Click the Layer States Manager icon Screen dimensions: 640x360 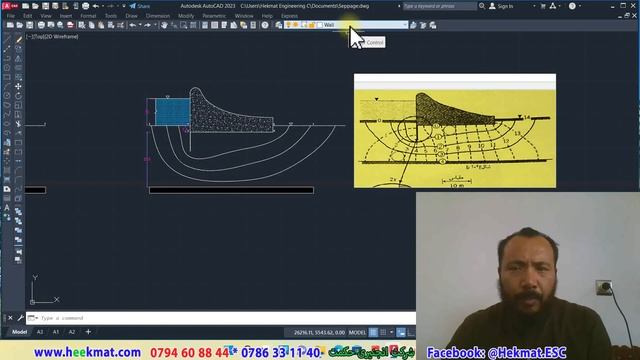[x=433, y=25]
